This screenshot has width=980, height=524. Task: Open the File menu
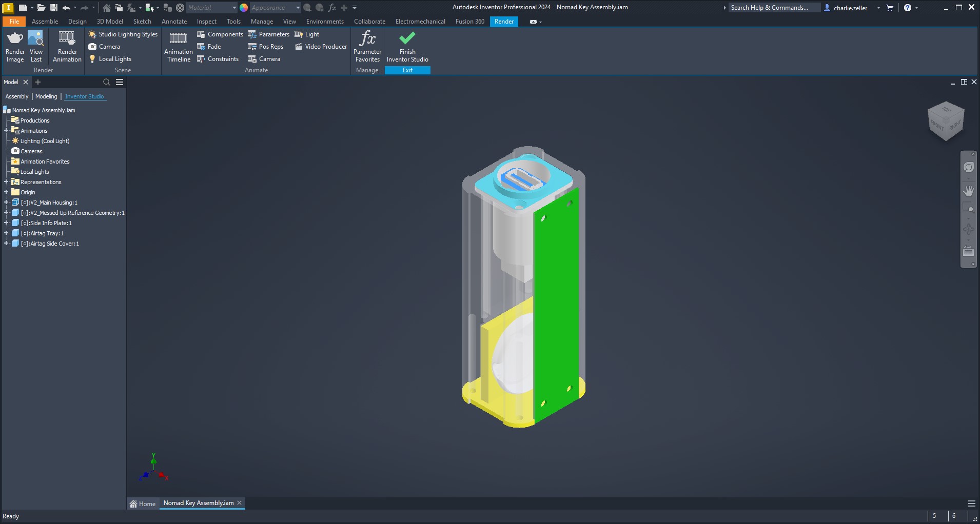point(14,22)
